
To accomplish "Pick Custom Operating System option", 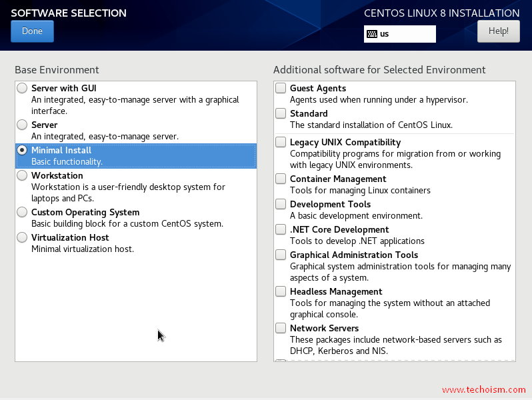I will pyautogui.click(x=22, y=212).
